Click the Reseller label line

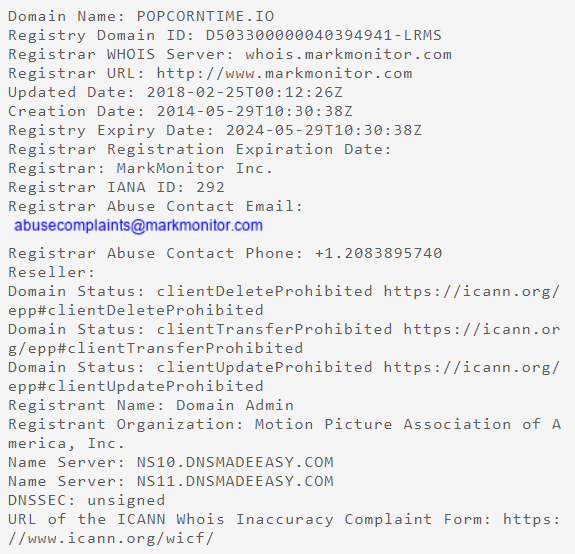pos(52,272)
